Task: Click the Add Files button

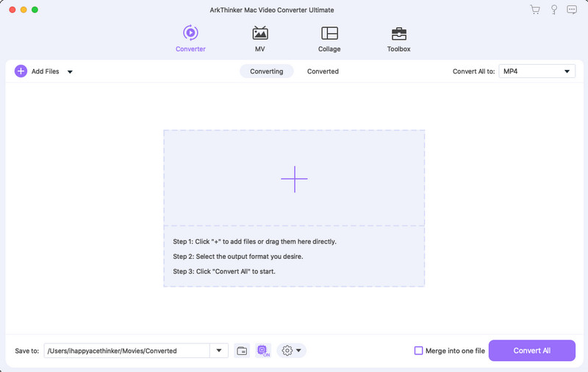Action: [37, 71]
